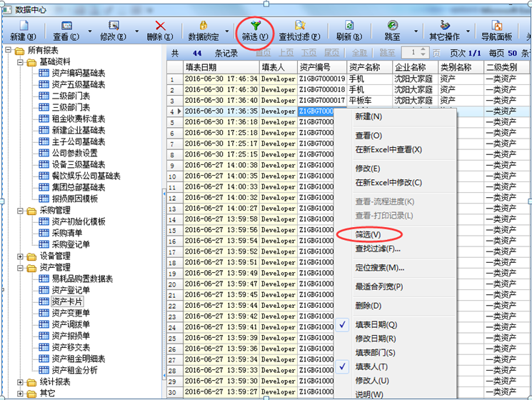Open 易耗品购置数据表 in the tree
Screen dimensions: 532x400
click(82, 279)
